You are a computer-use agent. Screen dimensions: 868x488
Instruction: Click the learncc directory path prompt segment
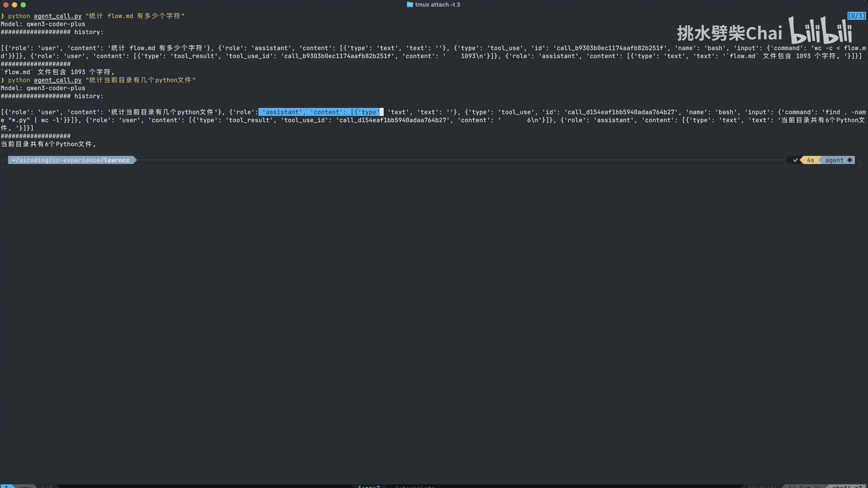[x=71, y=160]
